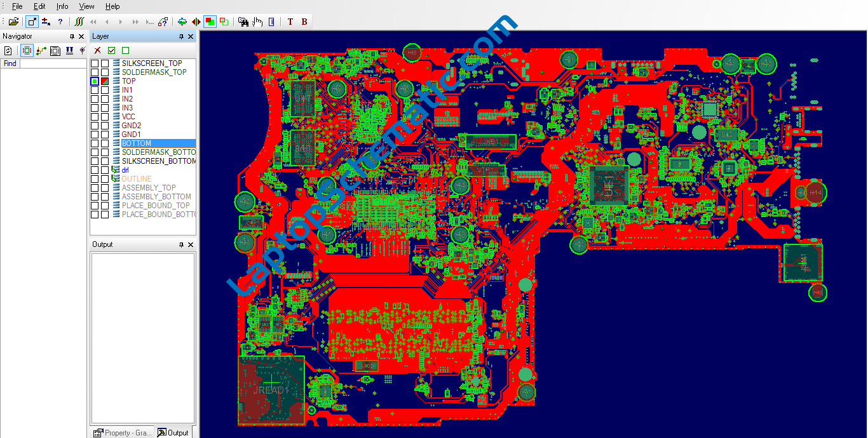Toggle first checkbox of drl layer
The width and height of the screenshot is (868, 438).
coord(95,170)
